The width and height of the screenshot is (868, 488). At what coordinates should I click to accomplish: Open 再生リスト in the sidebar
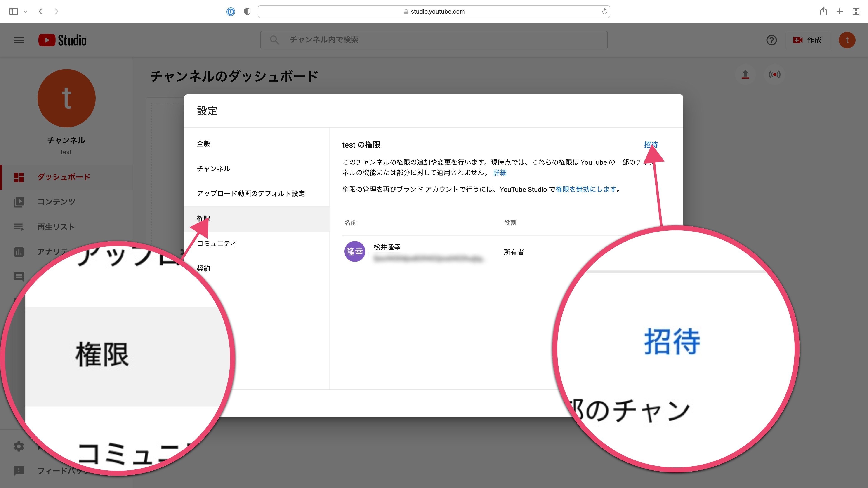66,227
